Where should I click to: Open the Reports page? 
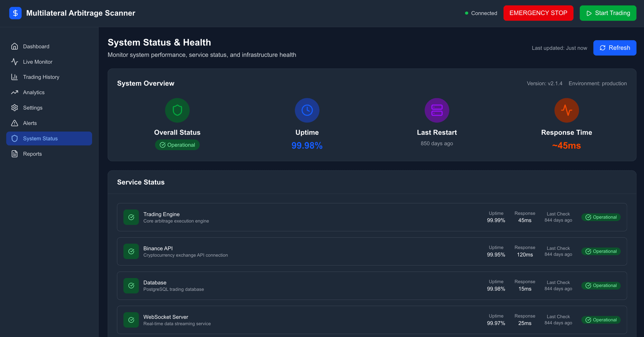pyautogui.click(x=49, y=154)
